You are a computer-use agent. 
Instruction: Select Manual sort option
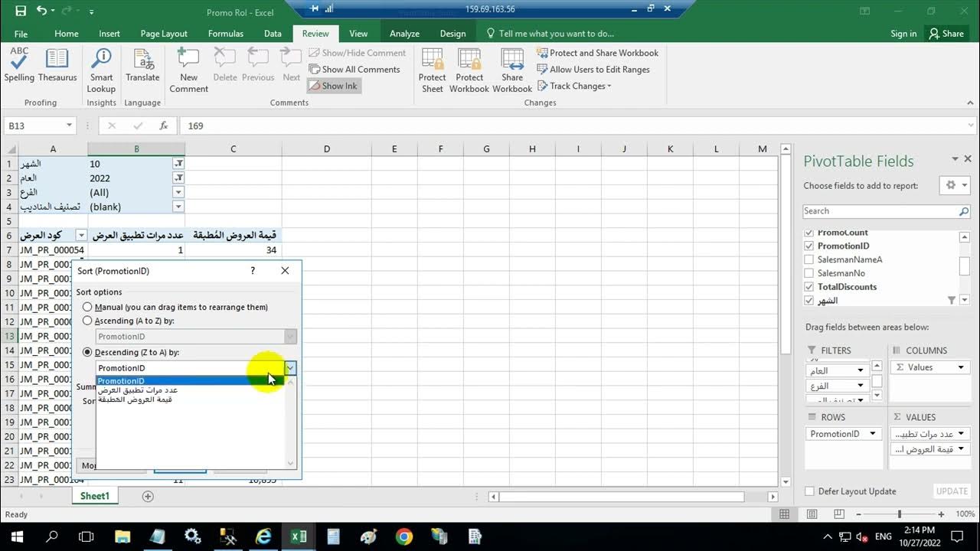click(x=87, y=307)
